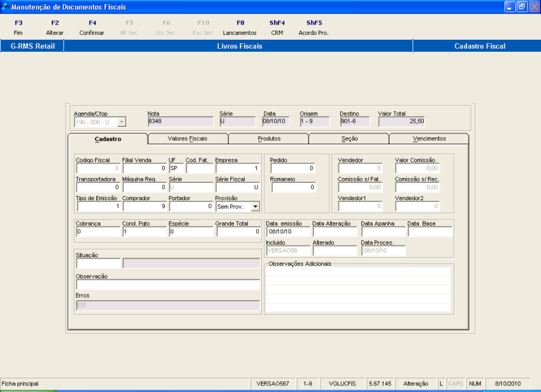This screenshot has height=392, width=541.
Task: Expand the Provisão dropdown
Action: tap(255, 207)
